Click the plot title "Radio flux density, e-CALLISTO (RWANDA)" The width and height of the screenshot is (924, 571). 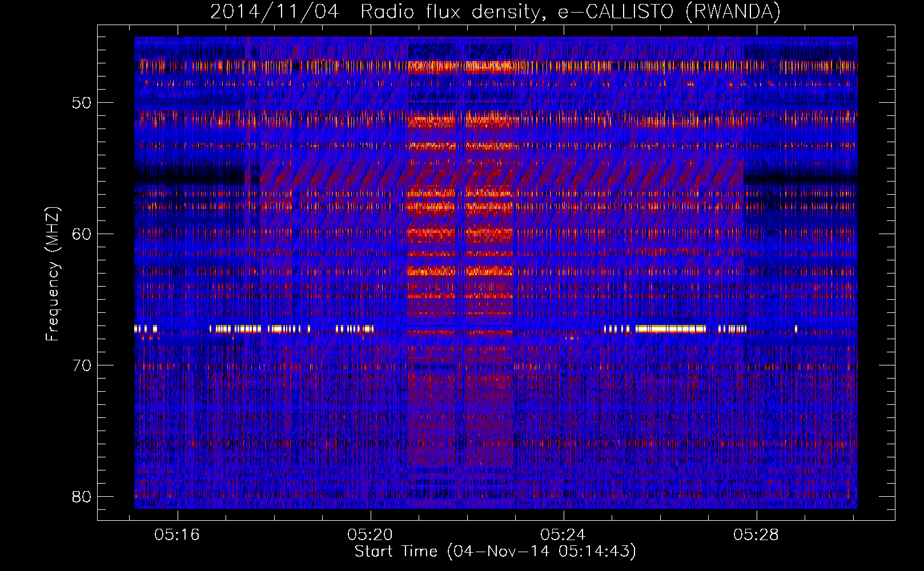tap(571, 12)
